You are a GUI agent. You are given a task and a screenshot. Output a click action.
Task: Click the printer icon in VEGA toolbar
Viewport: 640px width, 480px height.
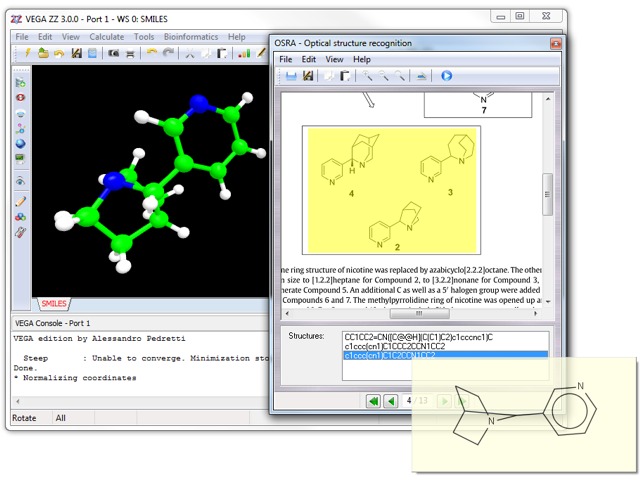(x=130, y=53)
